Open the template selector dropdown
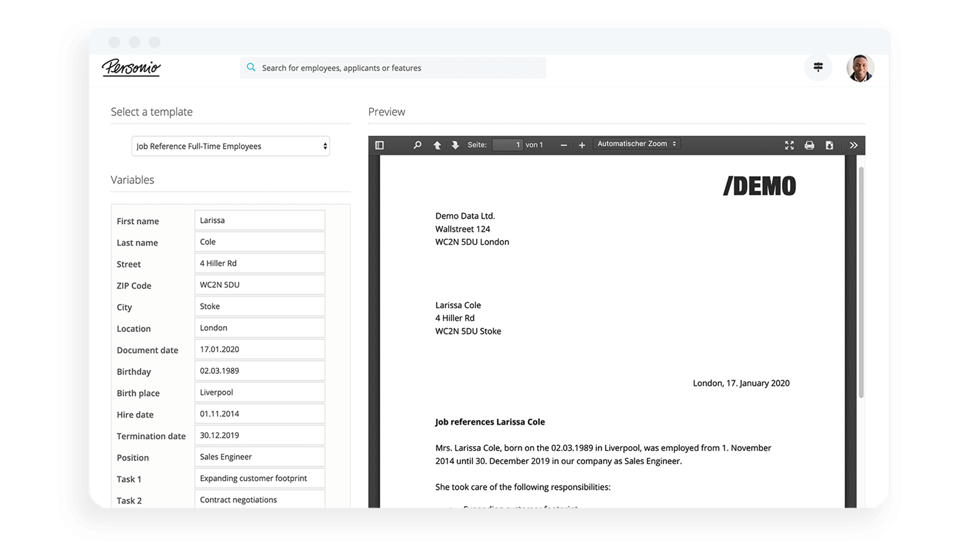Image resolution: width=980 pixels, height=546 pixels. coord(231,146)
